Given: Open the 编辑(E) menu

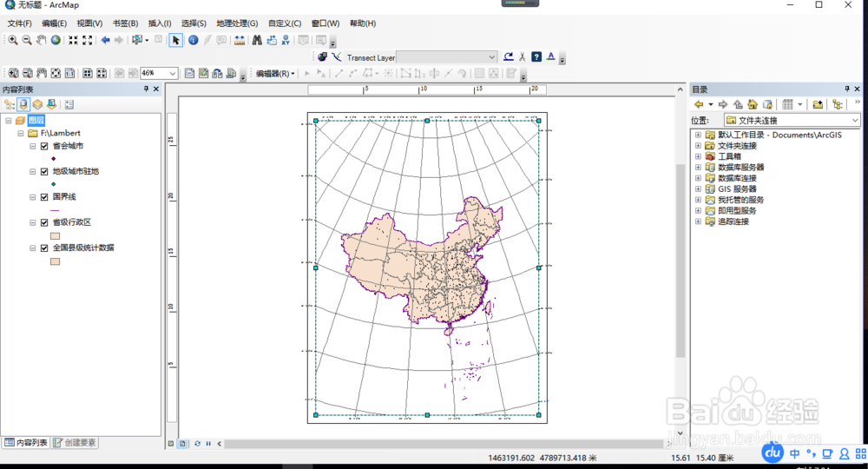Looking at the screenshot, I should click(54, 23).
